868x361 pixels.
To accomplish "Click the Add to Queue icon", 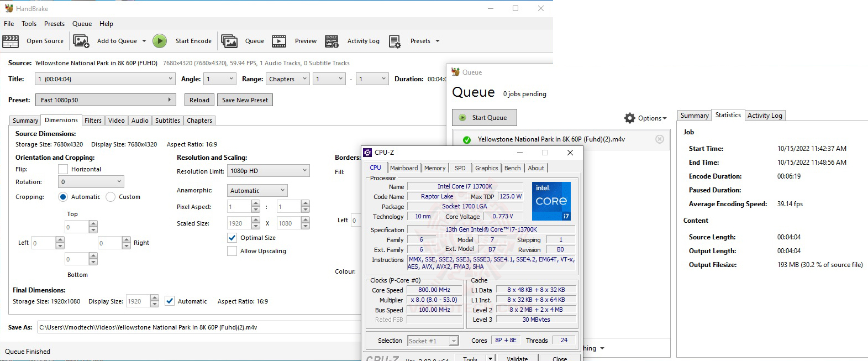I will [x=81, y=41].
